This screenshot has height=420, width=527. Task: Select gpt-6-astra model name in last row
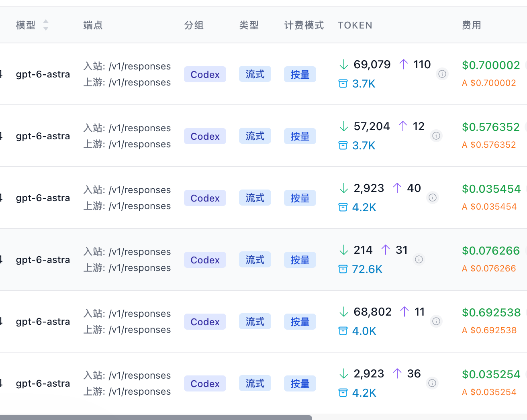43,383
